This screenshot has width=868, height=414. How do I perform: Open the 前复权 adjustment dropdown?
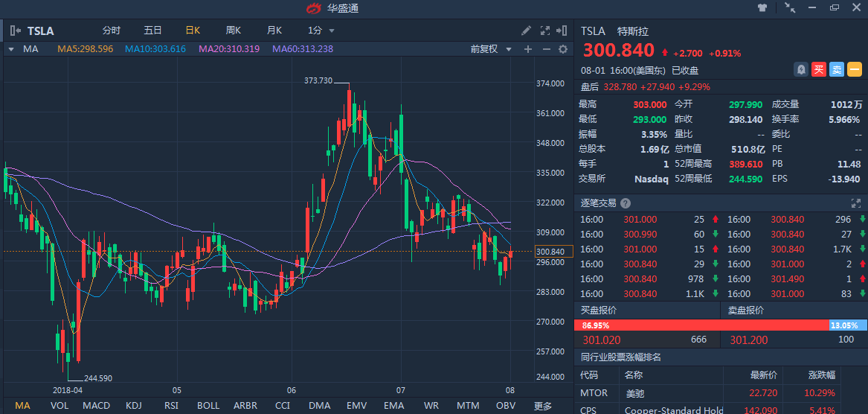(x=492, y=49)
